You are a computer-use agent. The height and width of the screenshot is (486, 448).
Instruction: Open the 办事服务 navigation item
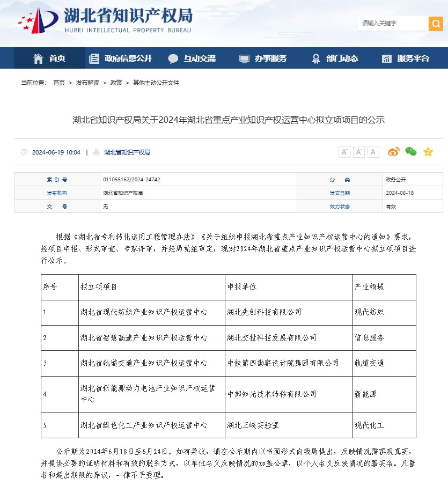point(263,58)
